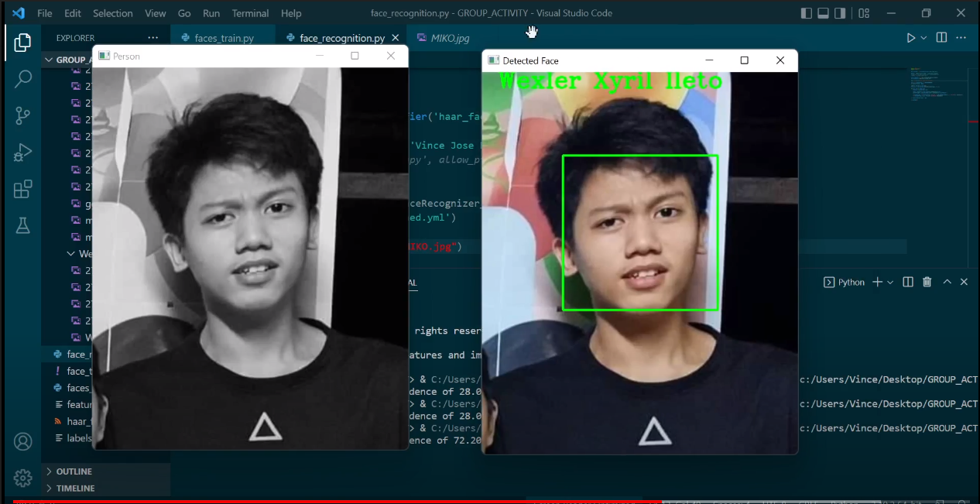
Task: Toggle the primary side bar layout button
Action: pos(807,13)
